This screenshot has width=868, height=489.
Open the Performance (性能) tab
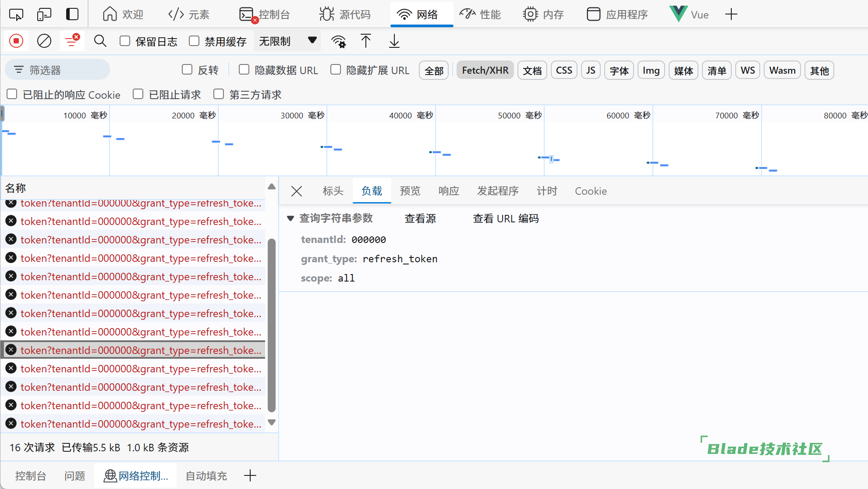[x=480, y=14]
